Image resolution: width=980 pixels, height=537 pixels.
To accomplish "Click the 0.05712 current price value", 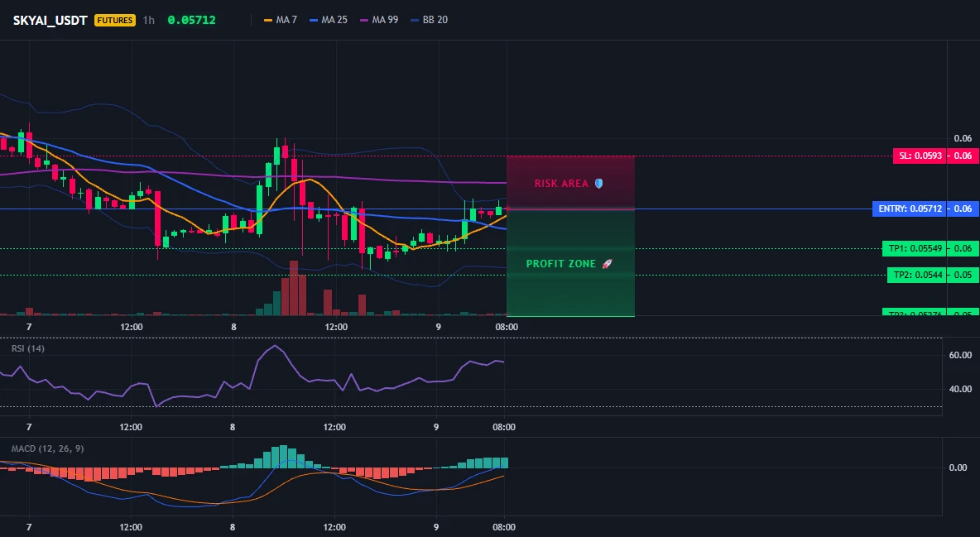I will [x=192, y=20].
